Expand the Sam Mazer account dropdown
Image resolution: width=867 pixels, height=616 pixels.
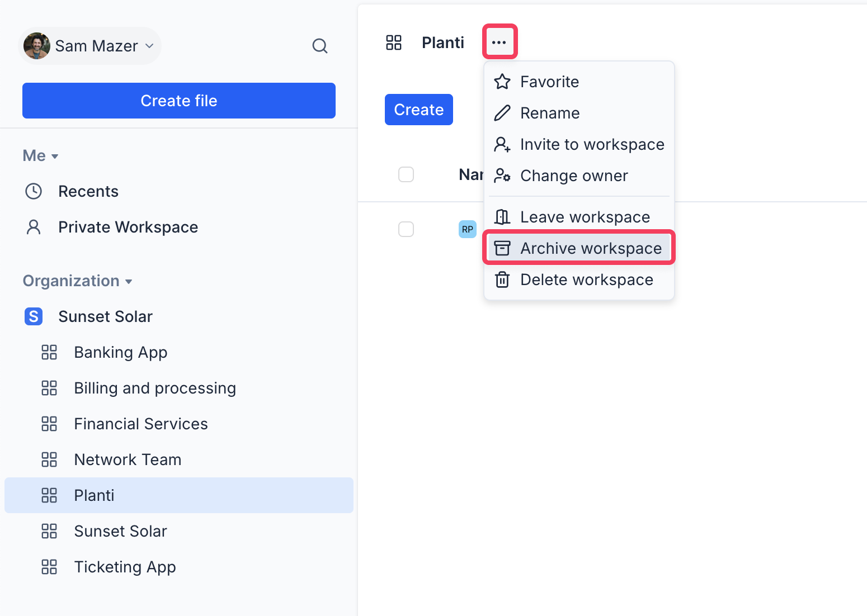pos(89,46)
